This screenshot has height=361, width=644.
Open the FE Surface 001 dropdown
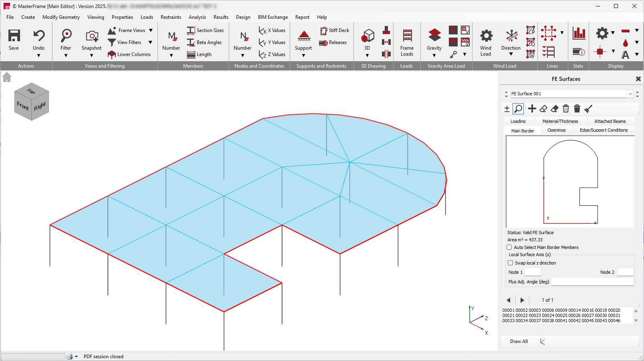(x=630, y=94)
